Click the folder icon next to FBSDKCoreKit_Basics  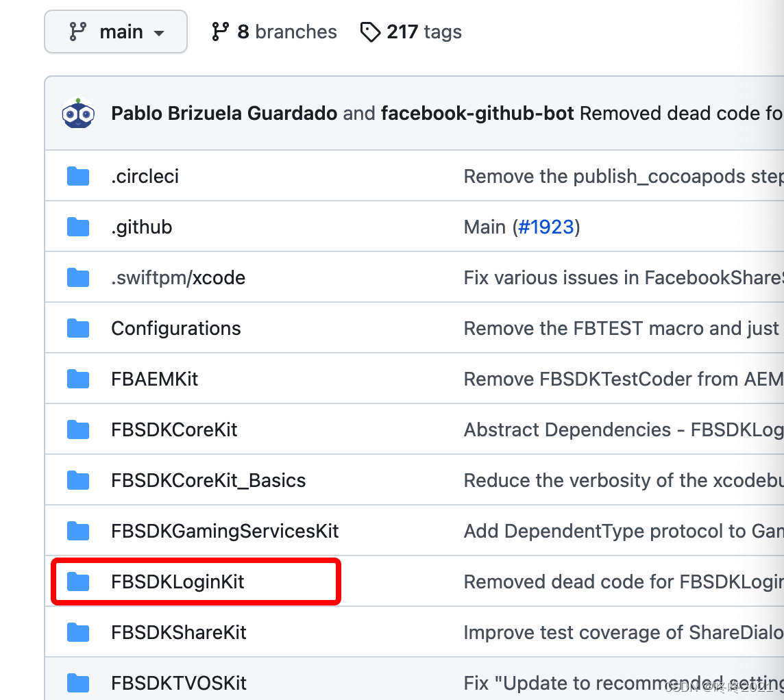(x=78, y=481)
